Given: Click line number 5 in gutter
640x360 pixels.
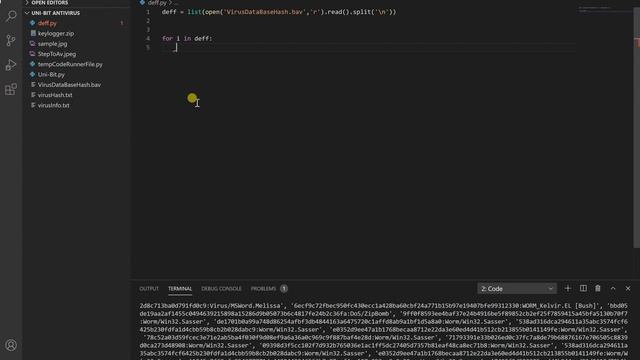Looking at the screenshot, I should point(148,47).
